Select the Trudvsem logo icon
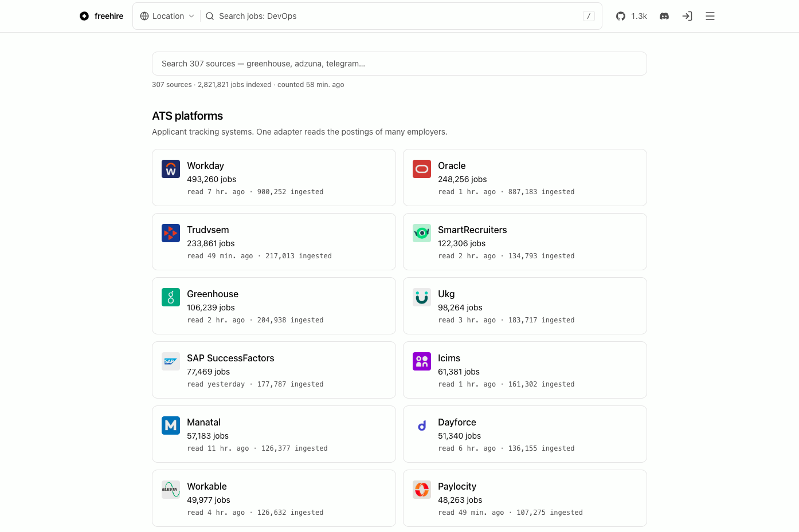This screenshot has width=799, height=532. [171, 233]
